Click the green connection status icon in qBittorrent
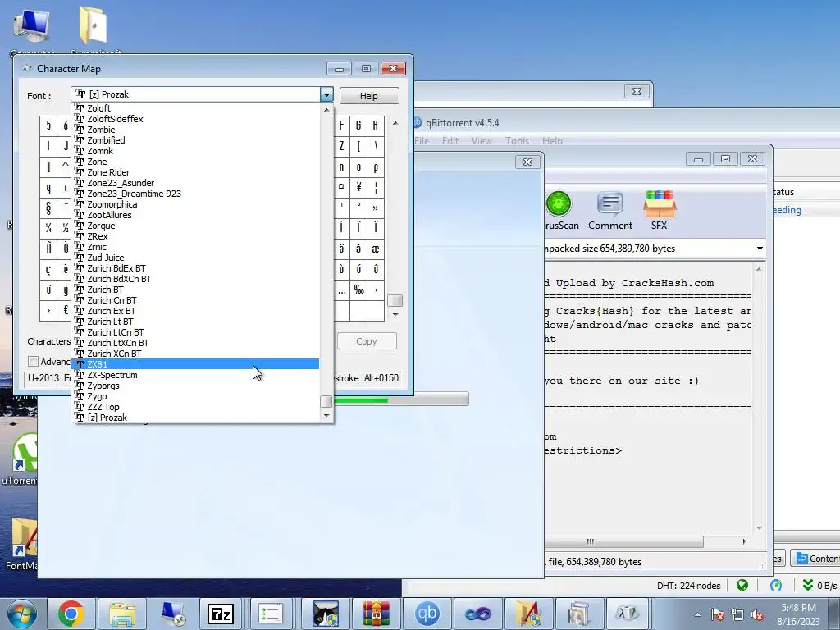 [742, 585]
